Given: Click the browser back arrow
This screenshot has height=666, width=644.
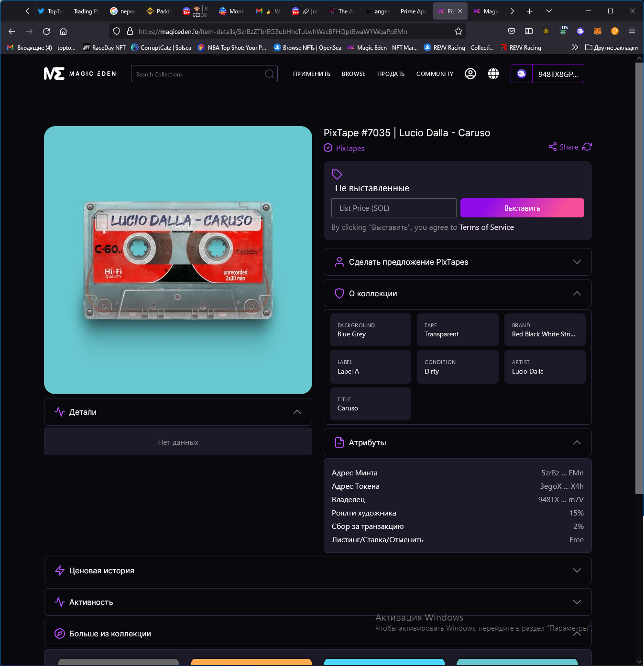Looking at the screenshot, I should tap(12, 32).
